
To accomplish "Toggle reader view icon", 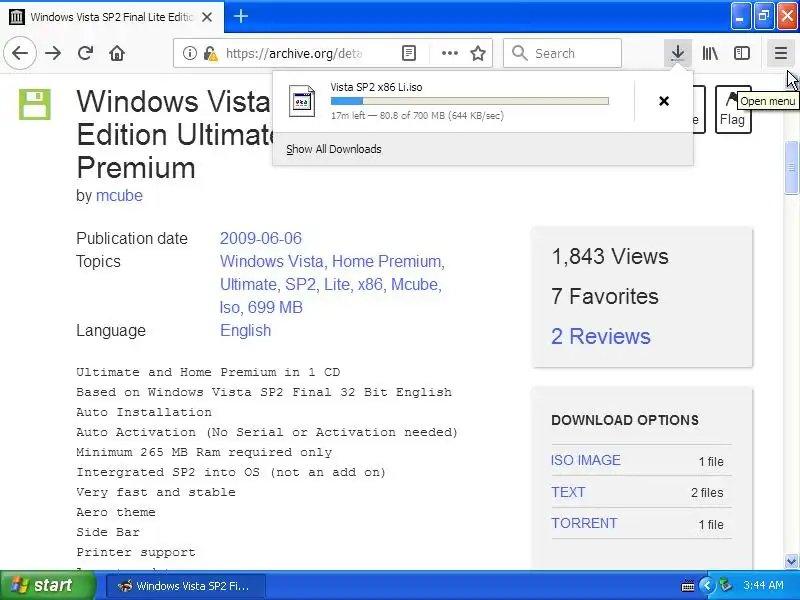I will [409, 53].
